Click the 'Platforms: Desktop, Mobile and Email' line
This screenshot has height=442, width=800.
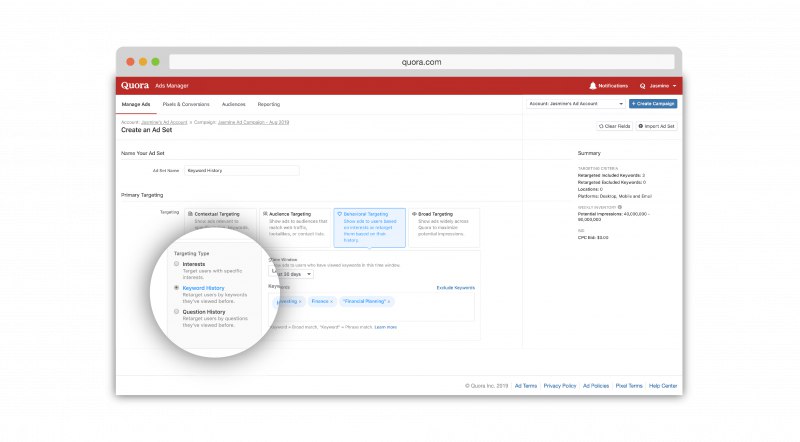pyautogui.click(x=614, y=196)
